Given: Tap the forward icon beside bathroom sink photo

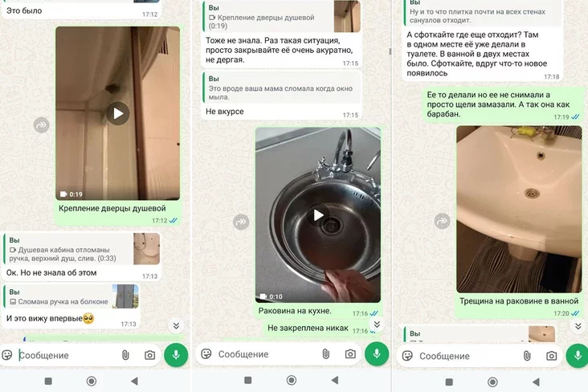Looking at the screenshot, I should 442,221.
